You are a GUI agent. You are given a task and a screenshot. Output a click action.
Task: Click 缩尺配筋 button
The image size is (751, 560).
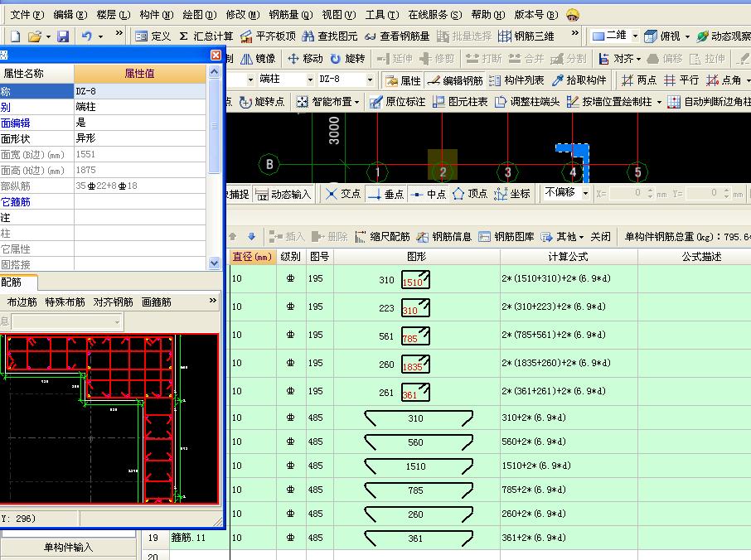(x=382, y=236)
